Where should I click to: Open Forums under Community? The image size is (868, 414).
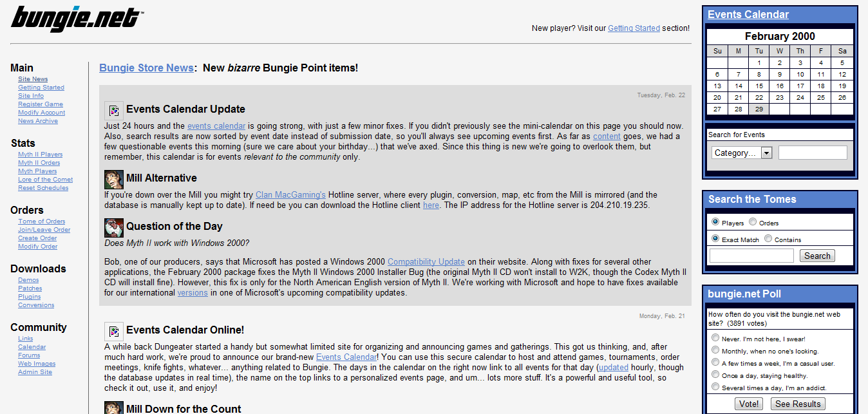[29, 355]
